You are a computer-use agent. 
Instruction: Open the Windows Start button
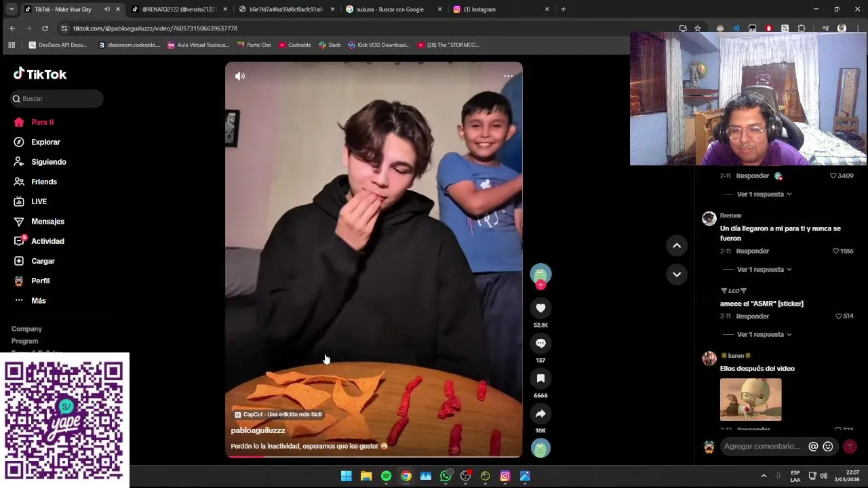coord(347,476)
